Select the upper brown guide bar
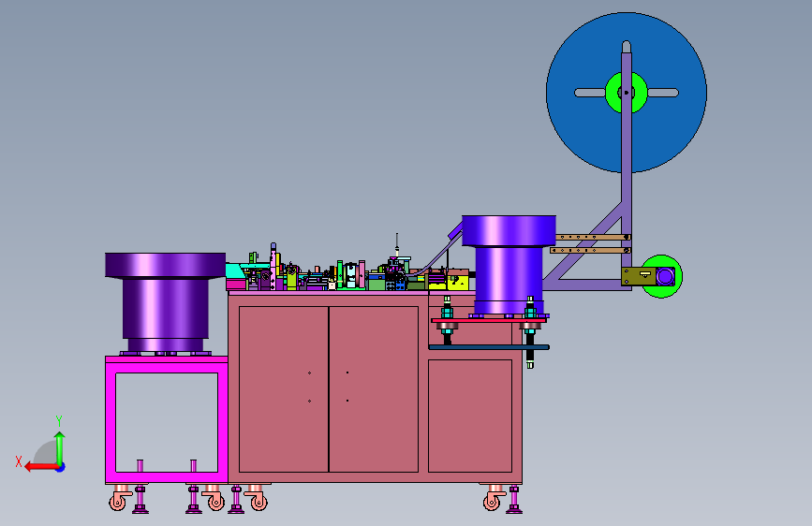 (x=593, y=237)
